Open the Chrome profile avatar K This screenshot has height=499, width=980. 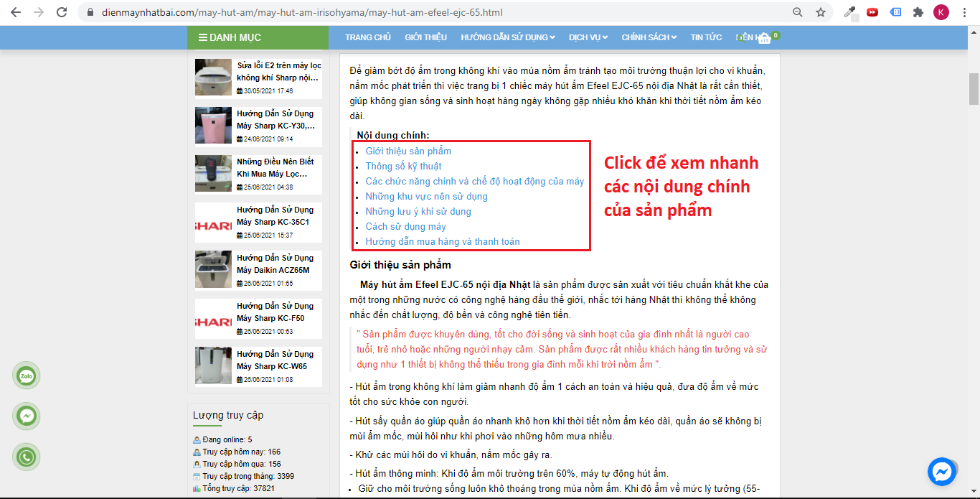click(x=941, y=12)
